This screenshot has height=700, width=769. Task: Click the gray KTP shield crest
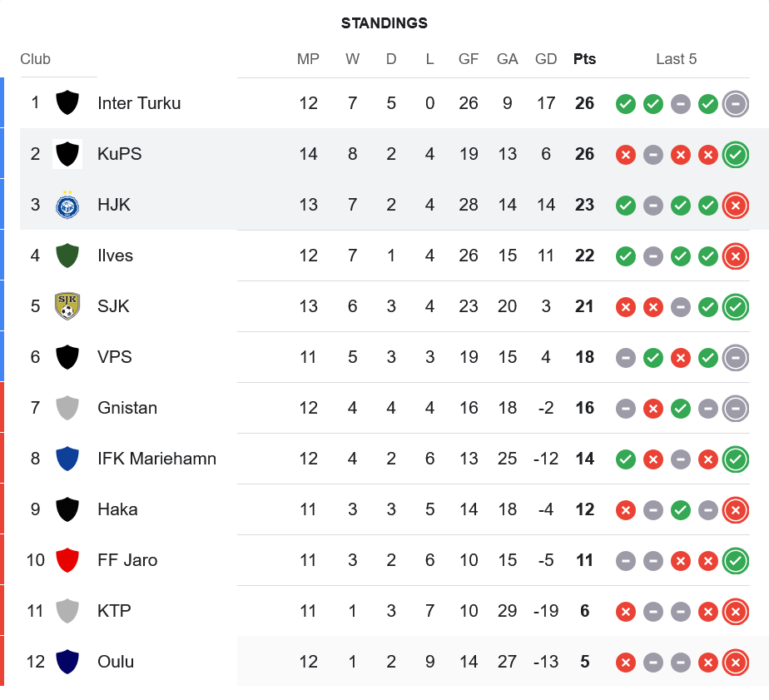(67, 611)
